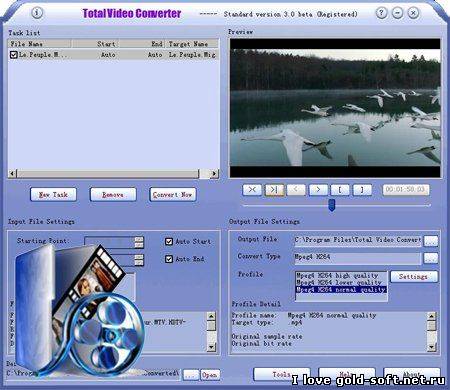Open Convert Type browse button
This screenshot has height=390, width=450.
(x=431, y=258)
